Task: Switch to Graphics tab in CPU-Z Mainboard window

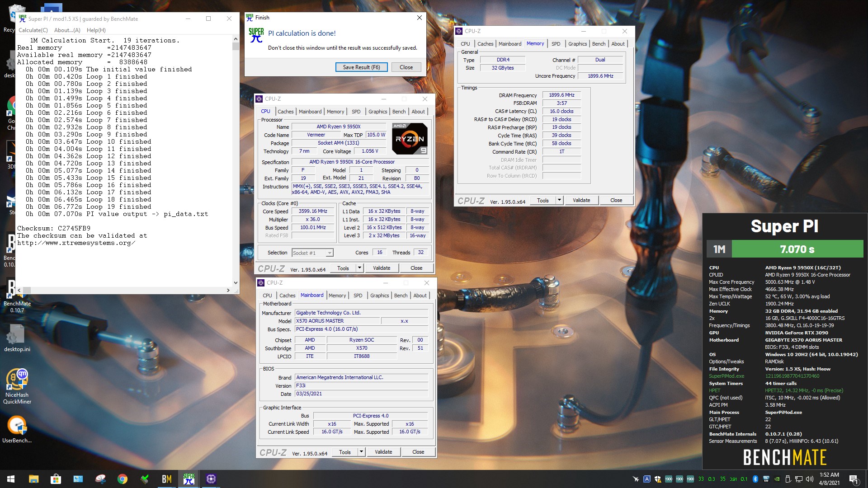Action: (x=379, y=296)
